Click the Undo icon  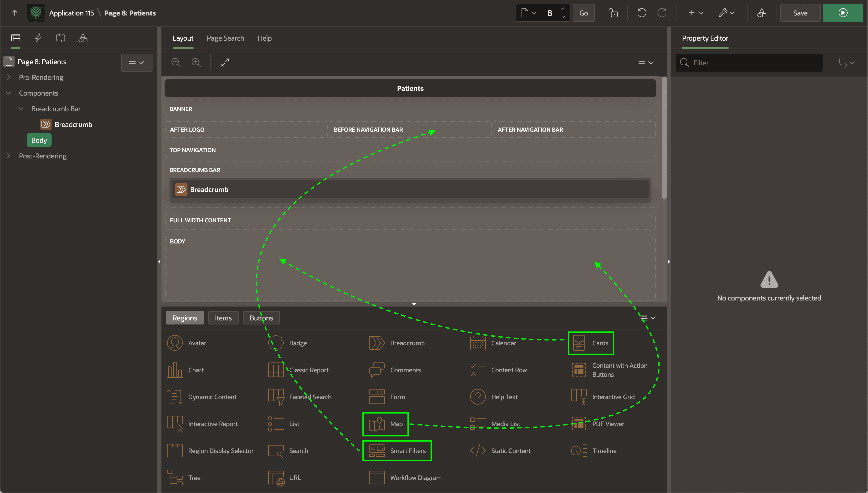[642, 13]
